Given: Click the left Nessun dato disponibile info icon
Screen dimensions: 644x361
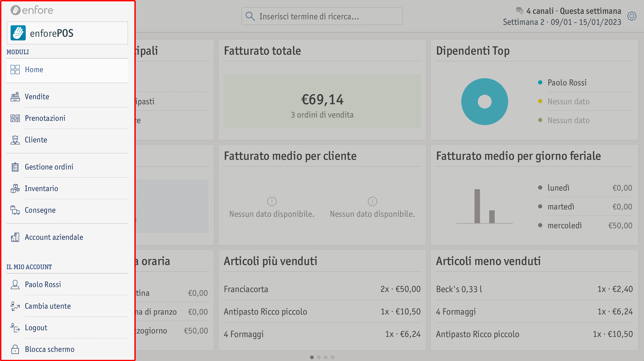Looking at the screenshot, I should 272,201.
